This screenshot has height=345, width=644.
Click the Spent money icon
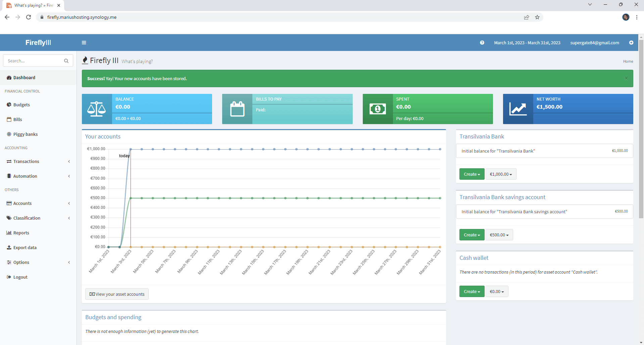(378, 109)
